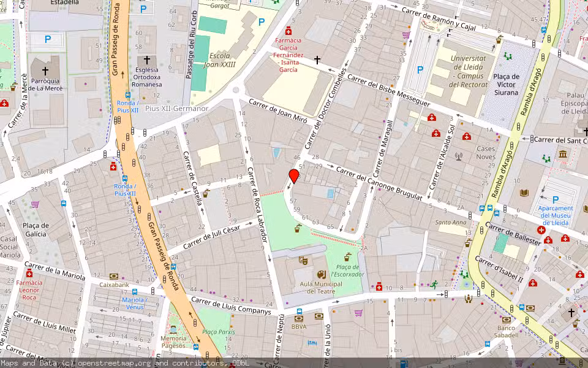The image size is (588, 368).
Task: Click the library book icon beside Rambla d'Aragó
Action: [524, 193]
